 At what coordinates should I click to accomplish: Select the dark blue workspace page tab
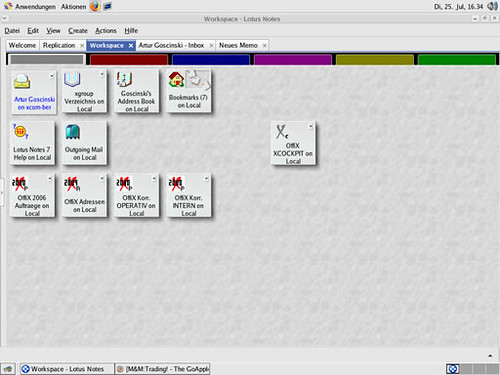[x=211, y=60]
